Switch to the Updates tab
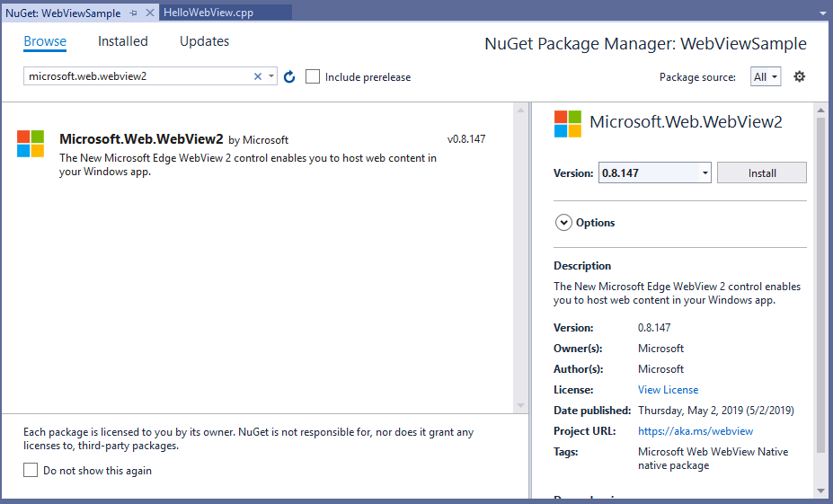The height and width of the screenshot is (504, 833). (x=204, y=41)
